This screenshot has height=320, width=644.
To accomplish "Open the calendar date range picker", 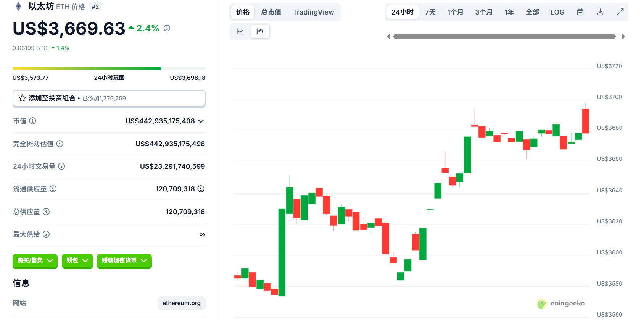I will pyautogui.click(x=580, y=12).
